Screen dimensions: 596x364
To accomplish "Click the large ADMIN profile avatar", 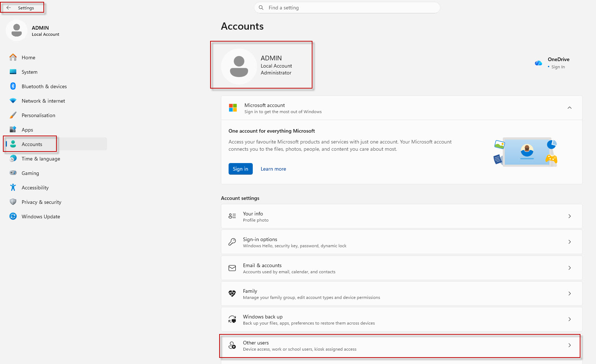I will point(239,67).
